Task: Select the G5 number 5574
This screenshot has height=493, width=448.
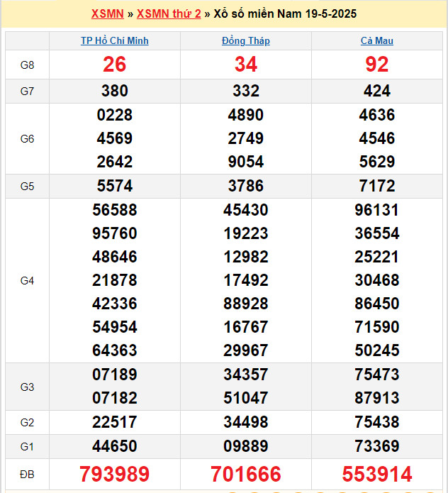Action: pos(115,186)
